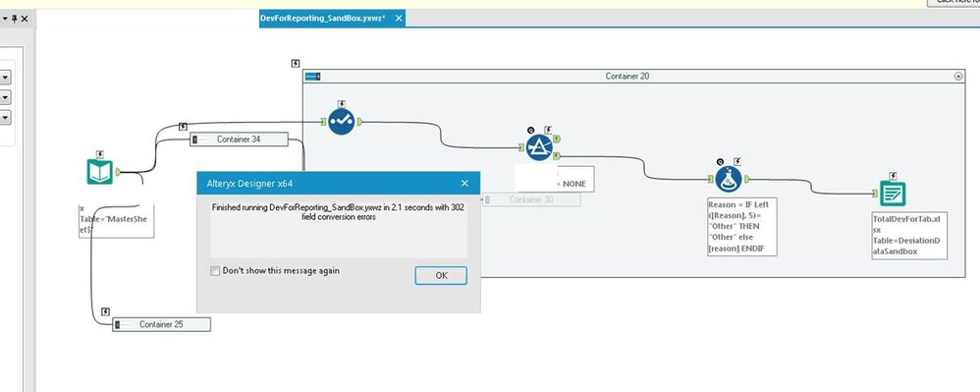Click lightning badge above Input Data tool
The height and width of the screenshot is (392, 980).
[100, 154]
